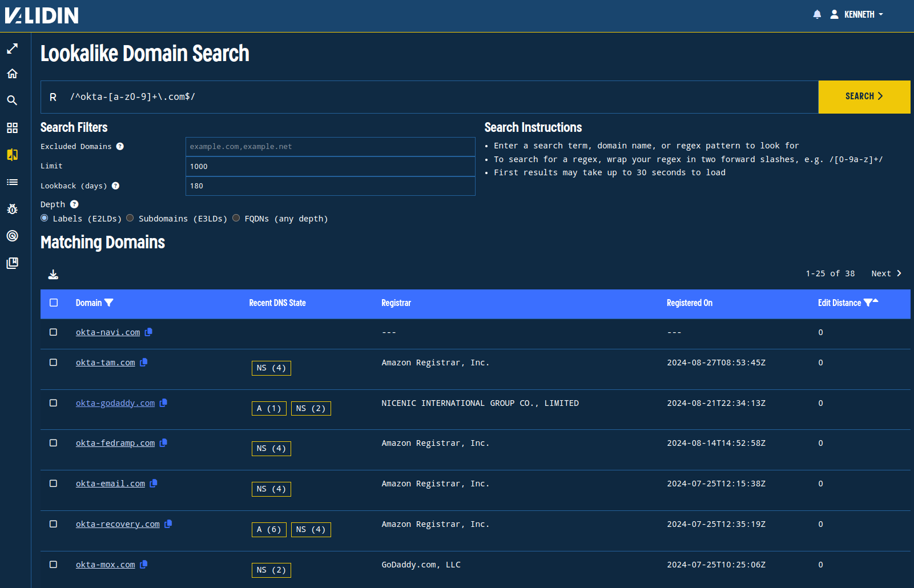Copy okta-navi.com domain icon
This screenshot has width=914, height=588.
coord(148,332)
